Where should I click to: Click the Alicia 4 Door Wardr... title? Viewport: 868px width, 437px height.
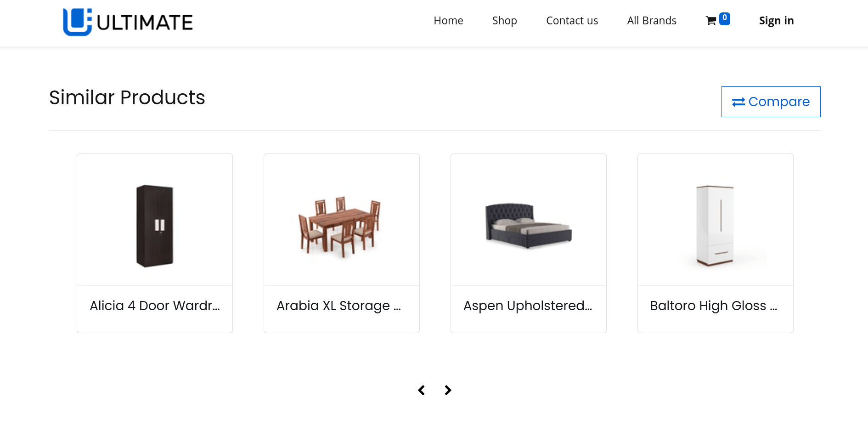155,306
